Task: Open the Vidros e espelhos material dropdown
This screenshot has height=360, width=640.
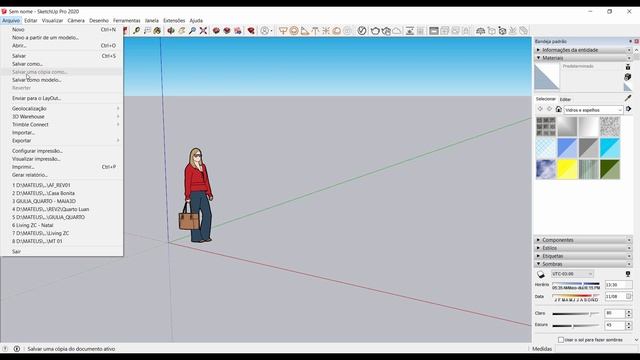Action: tap(593, 110)
